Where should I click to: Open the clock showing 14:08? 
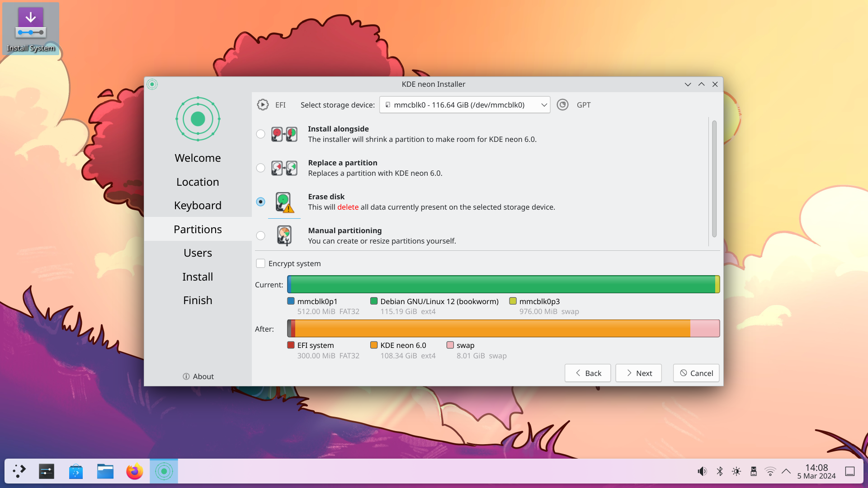(x=816, y=471)
